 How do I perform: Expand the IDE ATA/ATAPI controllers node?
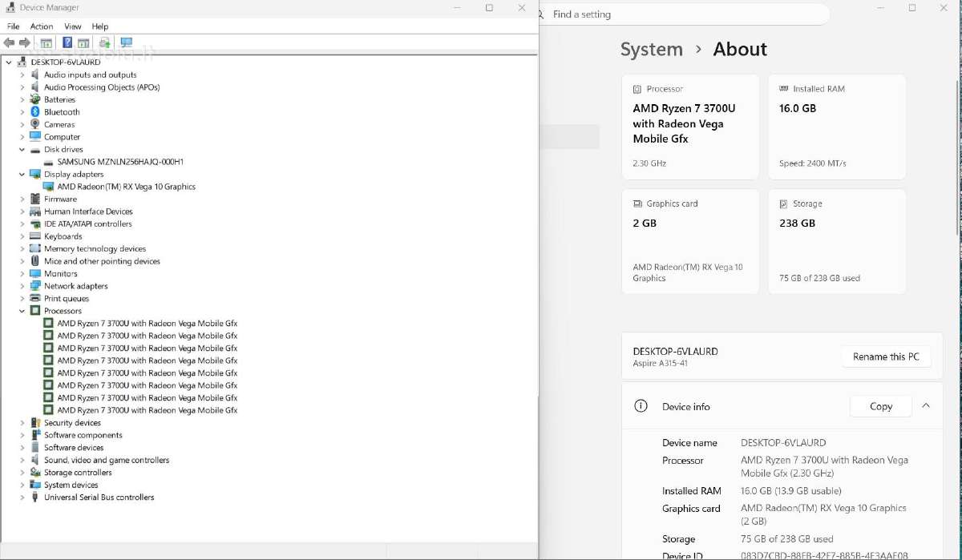tap(22, 224)
